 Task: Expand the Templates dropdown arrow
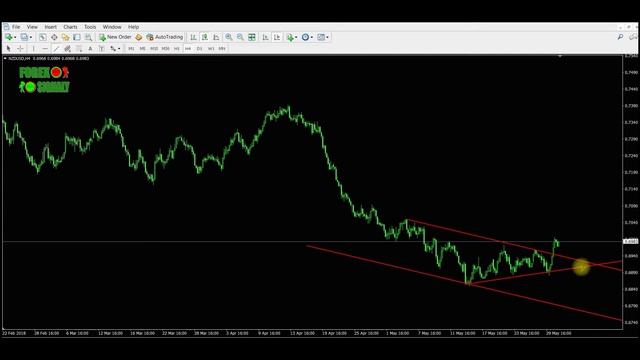tap(327, 38)
